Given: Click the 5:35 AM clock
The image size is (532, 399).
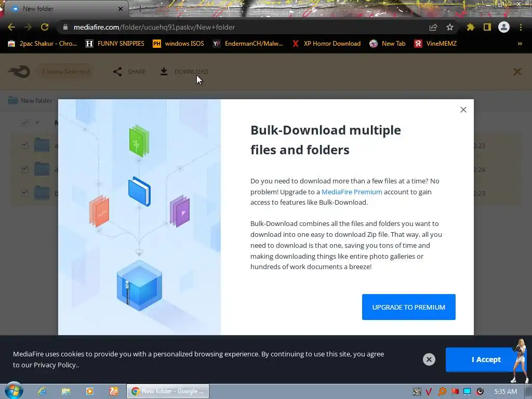Looking at the screenshot, I should 506,392.
